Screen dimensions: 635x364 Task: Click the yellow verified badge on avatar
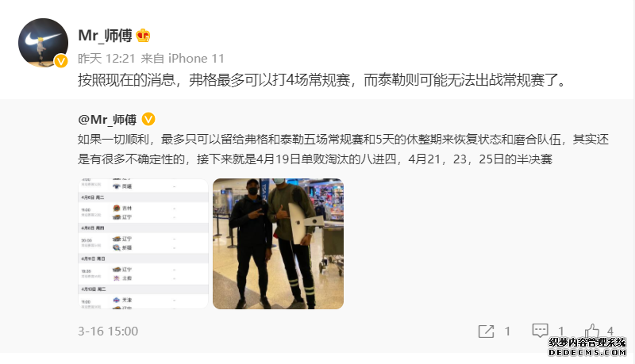(61, 60)
